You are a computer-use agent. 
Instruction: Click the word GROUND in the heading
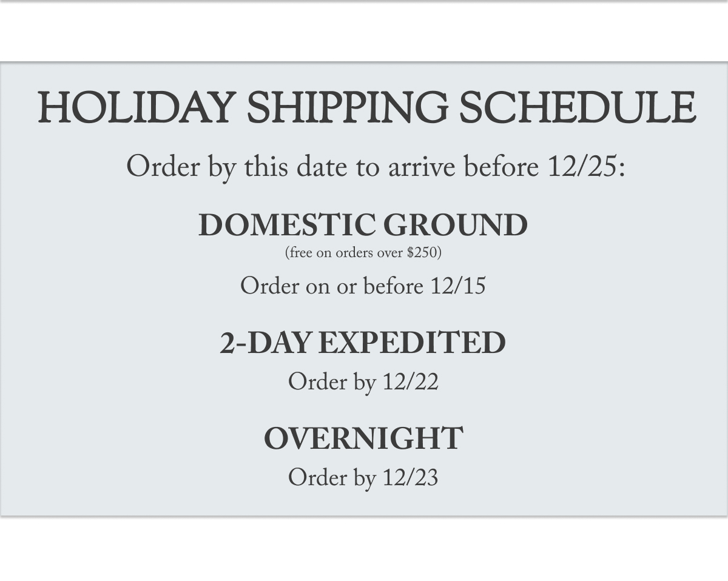(455, 225)
